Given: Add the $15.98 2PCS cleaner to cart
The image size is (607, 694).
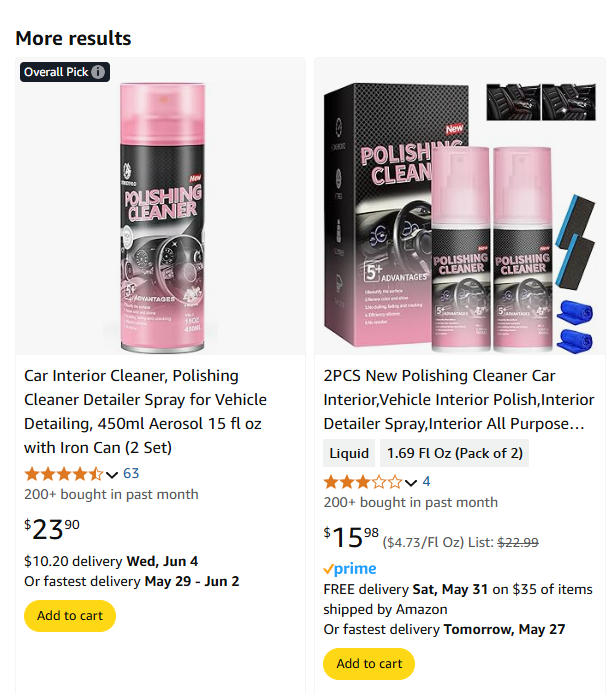Looking at the screenshot, I should tap(369, 664).
